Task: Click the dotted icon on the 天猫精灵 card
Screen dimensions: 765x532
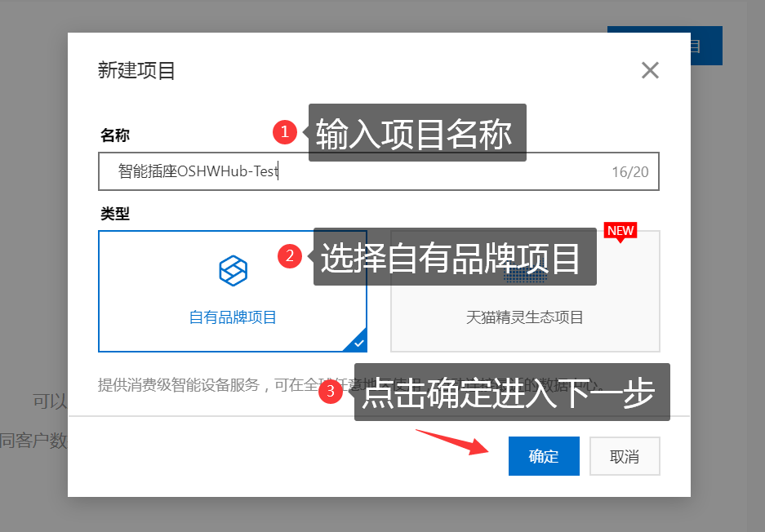Action: (526, 277)
